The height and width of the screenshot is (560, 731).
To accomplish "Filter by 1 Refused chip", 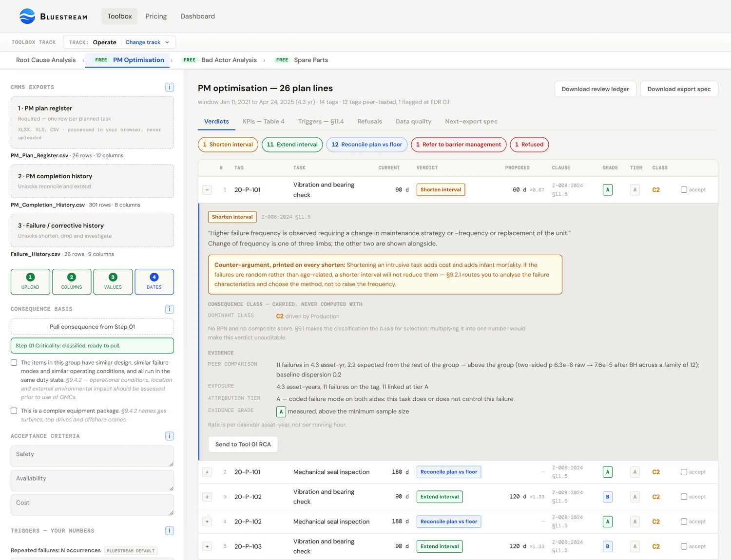I will pyautogui.click(x=529, y=145).
